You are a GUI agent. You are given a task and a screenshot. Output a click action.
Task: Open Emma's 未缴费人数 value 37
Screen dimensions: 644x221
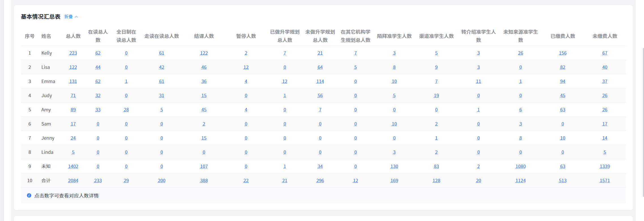[x=605, y=81]
